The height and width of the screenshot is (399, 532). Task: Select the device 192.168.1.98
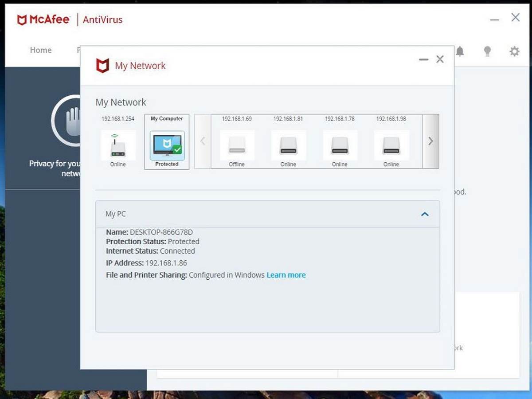pyautogui.click(x=391, y=142)
